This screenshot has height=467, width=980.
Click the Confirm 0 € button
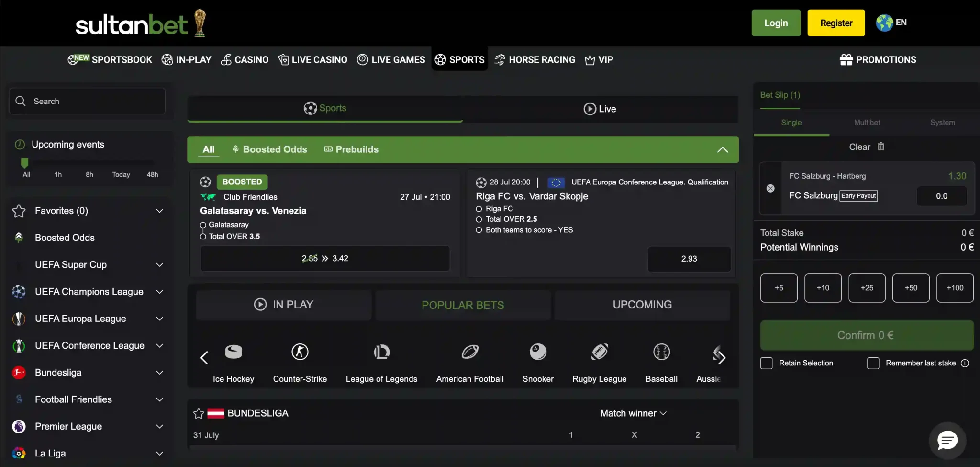click(867, 335)
